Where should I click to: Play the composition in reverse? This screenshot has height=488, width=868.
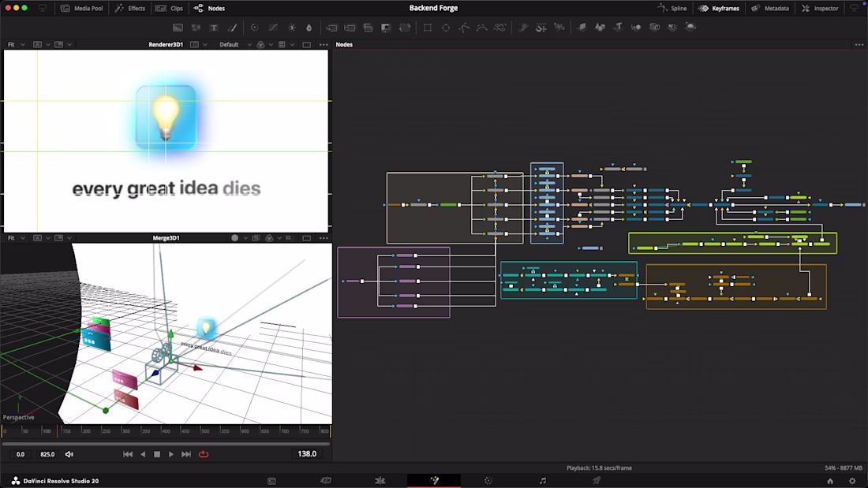click(143, 454)
